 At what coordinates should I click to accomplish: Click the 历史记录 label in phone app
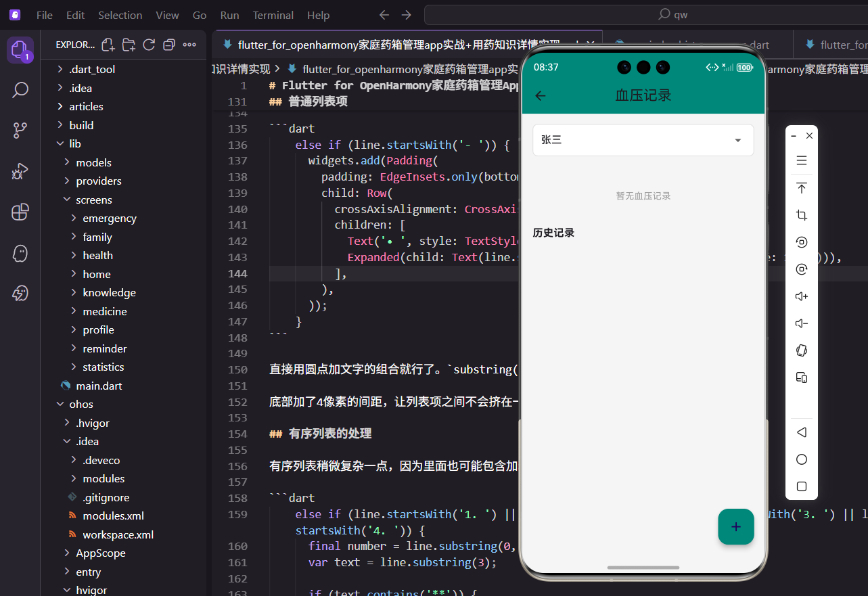[x=553, y=233]
